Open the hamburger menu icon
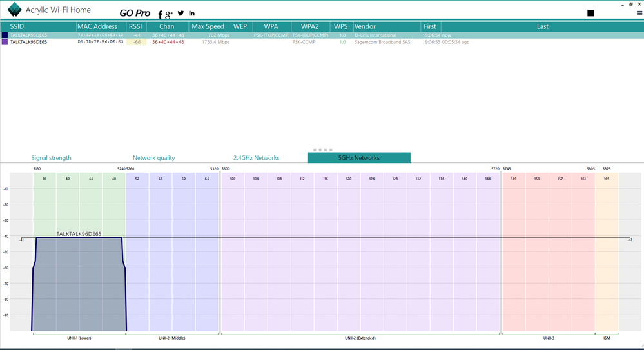The height and width of the screenshot is (350, 644). point(639,13)
